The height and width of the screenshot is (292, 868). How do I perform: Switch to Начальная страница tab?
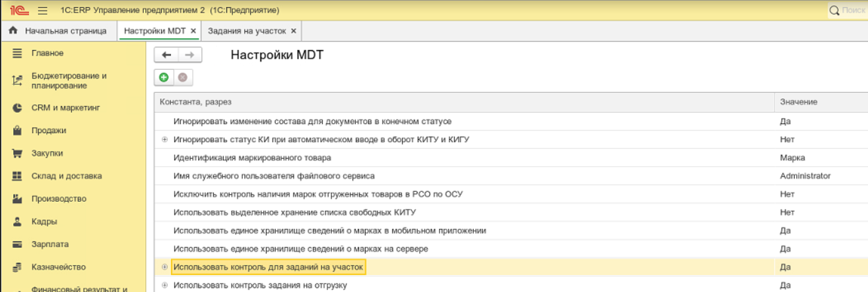coord(65,31)
